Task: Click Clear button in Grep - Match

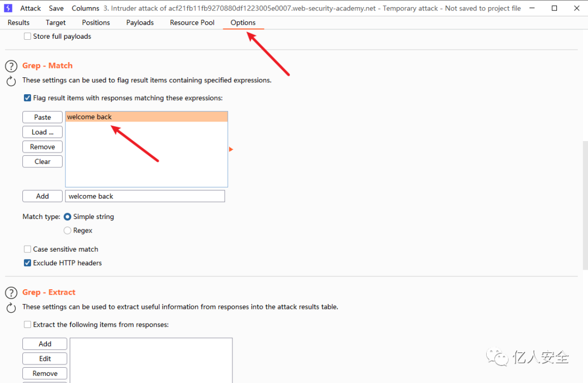Action: pos(42,162)
